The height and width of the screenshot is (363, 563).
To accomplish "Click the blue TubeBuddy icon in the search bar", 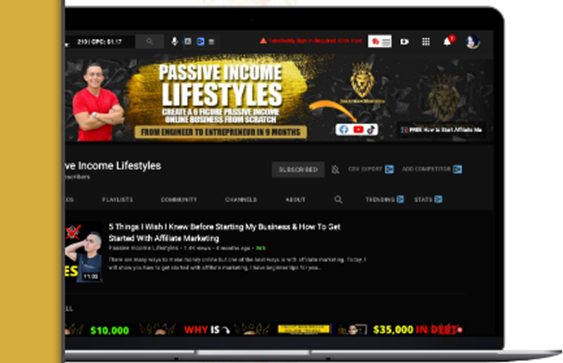I will tap(200, 42).
